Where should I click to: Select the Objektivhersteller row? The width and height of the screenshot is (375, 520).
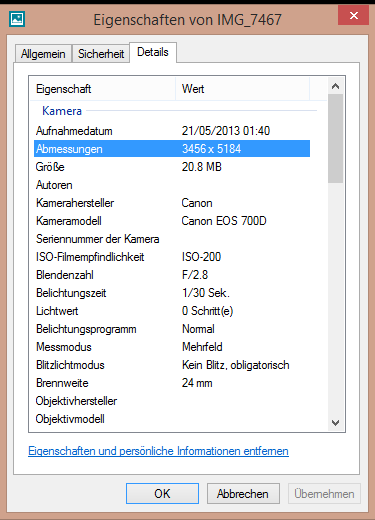[172, 401]
